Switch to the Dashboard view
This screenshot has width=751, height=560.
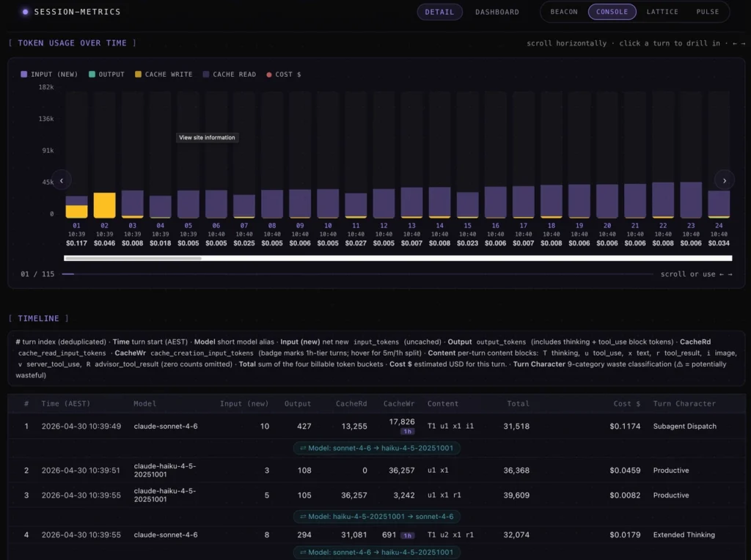coord(497,12)
